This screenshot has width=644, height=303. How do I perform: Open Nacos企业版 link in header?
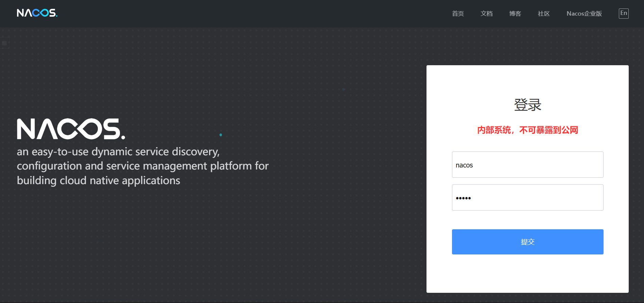[584, 14]
